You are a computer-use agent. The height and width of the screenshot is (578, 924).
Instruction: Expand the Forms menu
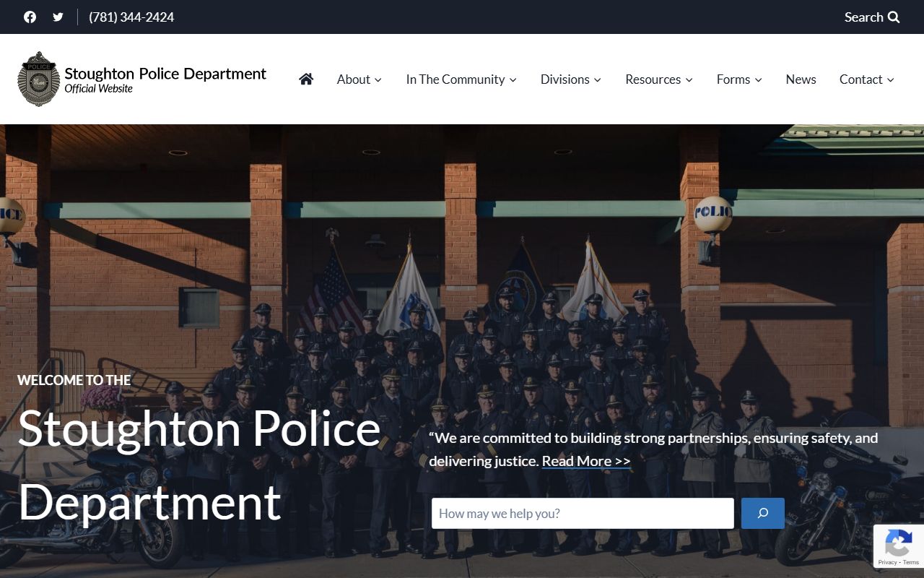point(739,79)
